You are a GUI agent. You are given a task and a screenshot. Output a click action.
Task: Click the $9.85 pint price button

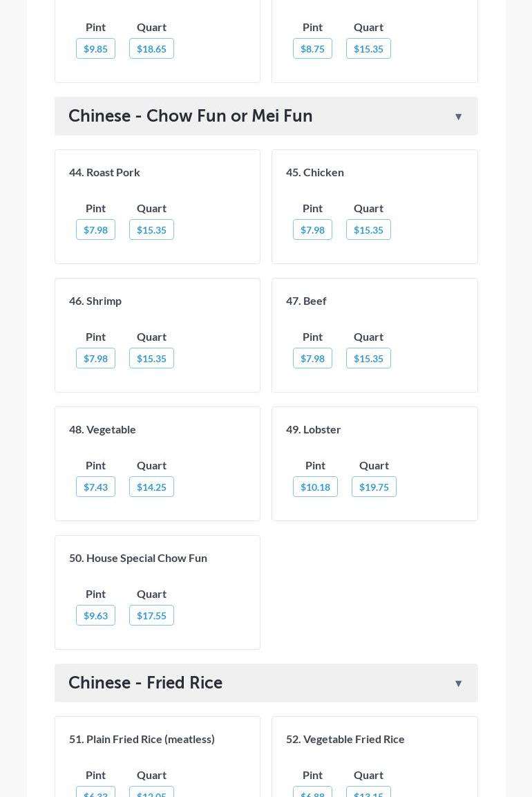point(95,49)
